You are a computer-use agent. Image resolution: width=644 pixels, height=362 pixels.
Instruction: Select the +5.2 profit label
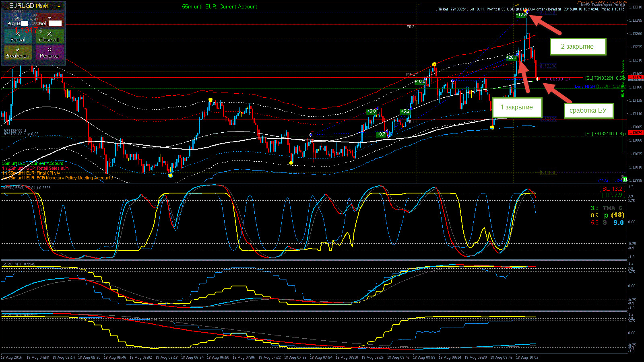405,111
